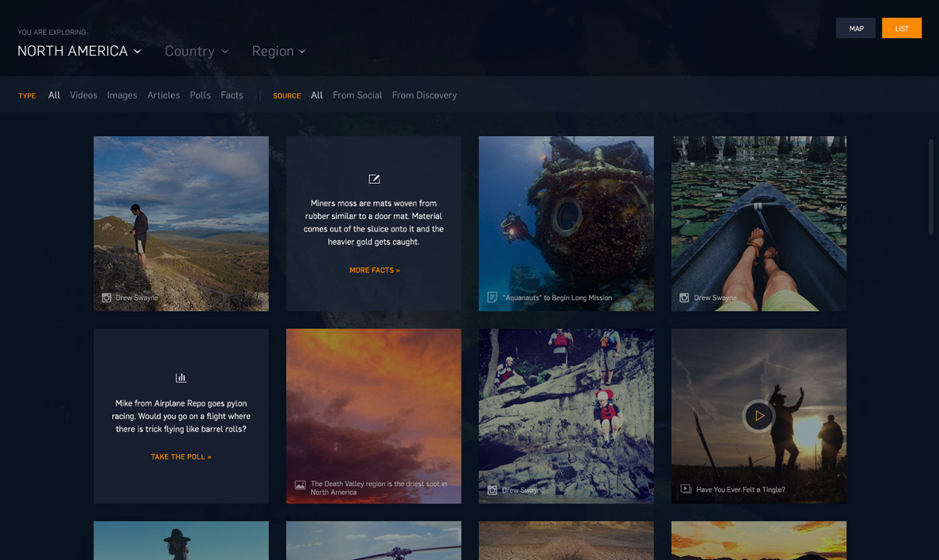Click image icon on Death Valley tile

point(300,484)
